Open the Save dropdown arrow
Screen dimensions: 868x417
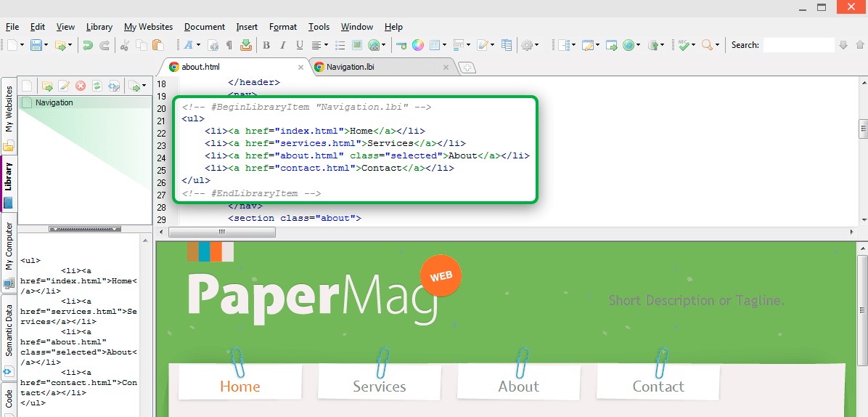46,46
